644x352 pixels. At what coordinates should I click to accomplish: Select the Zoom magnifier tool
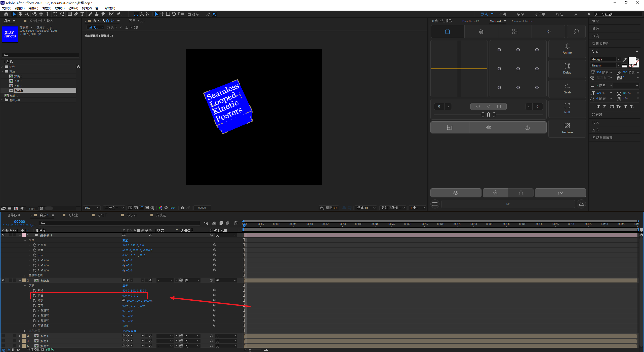coord(27,14)
